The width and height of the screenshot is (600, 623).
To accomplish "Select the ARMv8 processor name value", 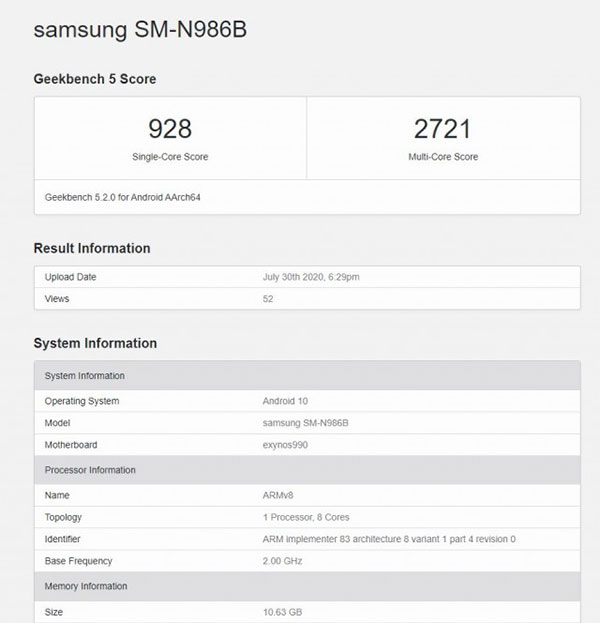I will [x=277, y=495].
